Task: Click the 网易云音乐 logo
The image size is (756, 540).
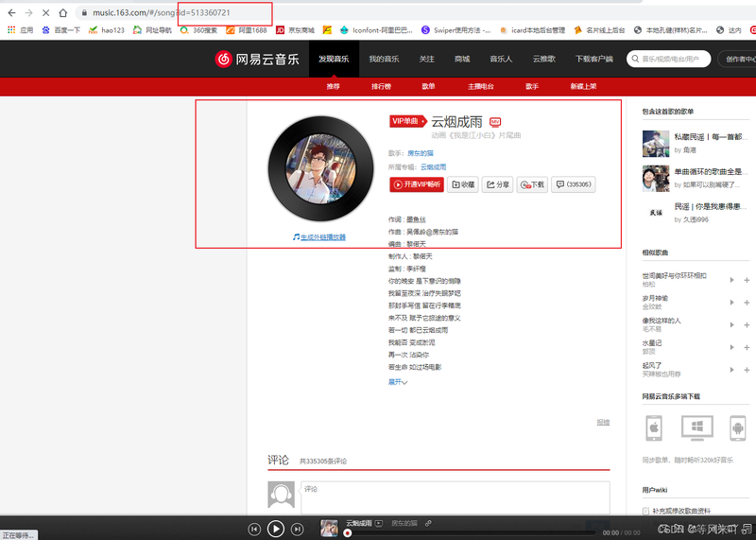Action: click(257, 59)
